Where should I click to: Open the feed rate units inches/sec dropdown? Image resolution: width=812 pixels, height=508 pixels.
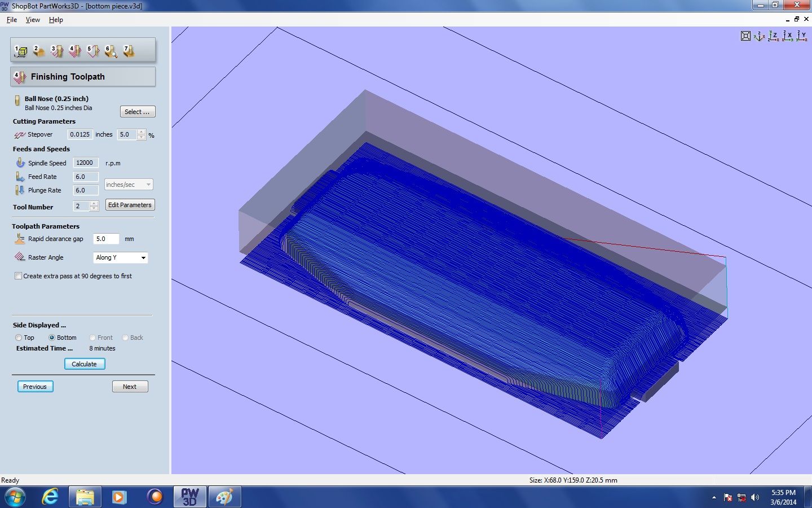(148, 185)
